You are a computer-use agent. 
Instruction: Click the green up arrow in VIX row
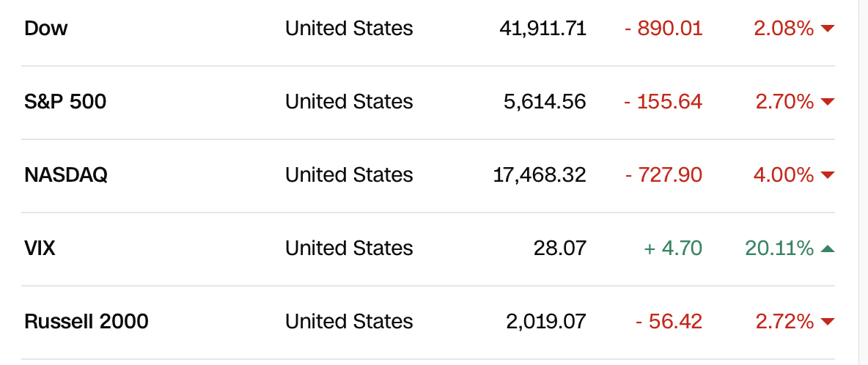coord(828,248)
